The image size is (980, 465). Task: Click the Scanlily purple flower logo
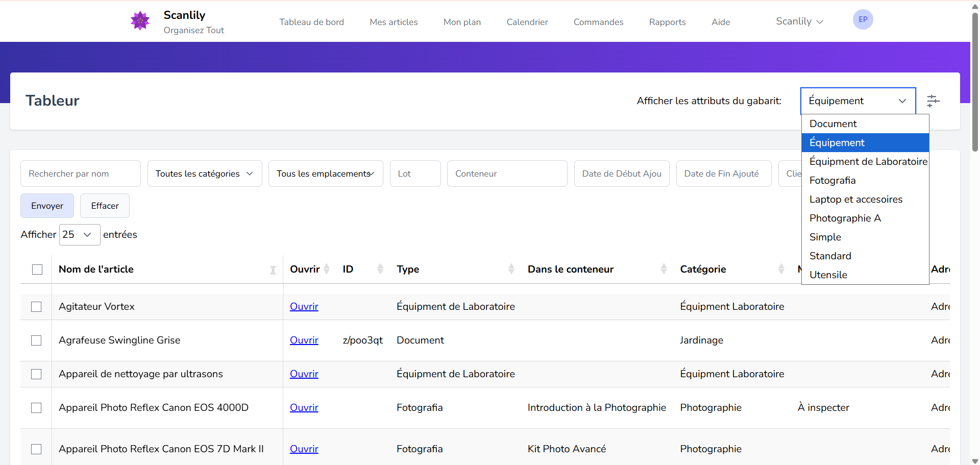[x=140, y=21]
